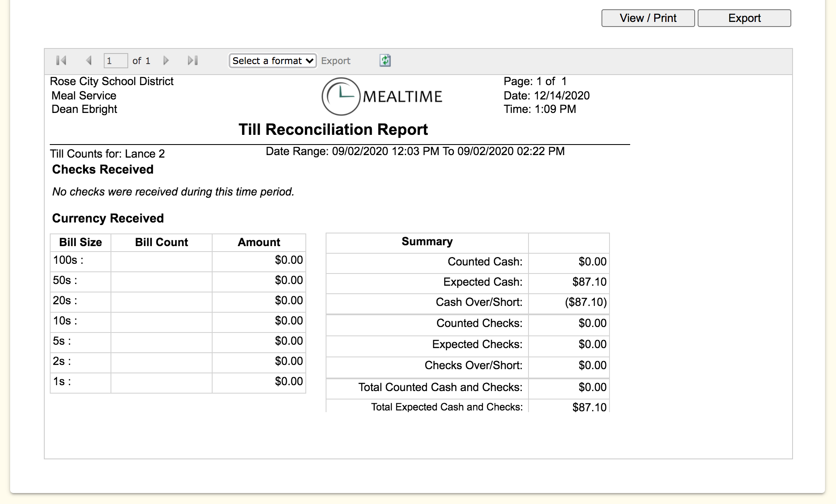Click the current page number field
This screenshot has height=504, width=836.
pyautogui.click(x=115, y=61)
